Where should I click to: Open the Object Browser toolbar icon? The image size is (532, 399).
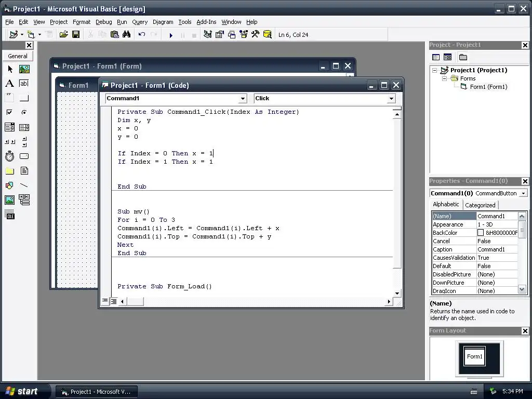[x=244, y=35]
